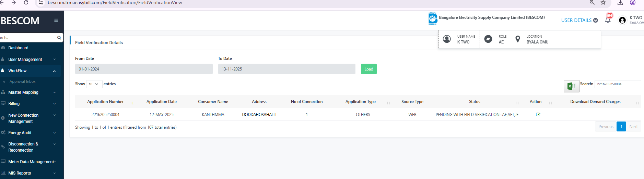This screenshot has height=179, width=644.
Task: Click the From Date field
Action: pyautogui.click(x=144, y=69)
